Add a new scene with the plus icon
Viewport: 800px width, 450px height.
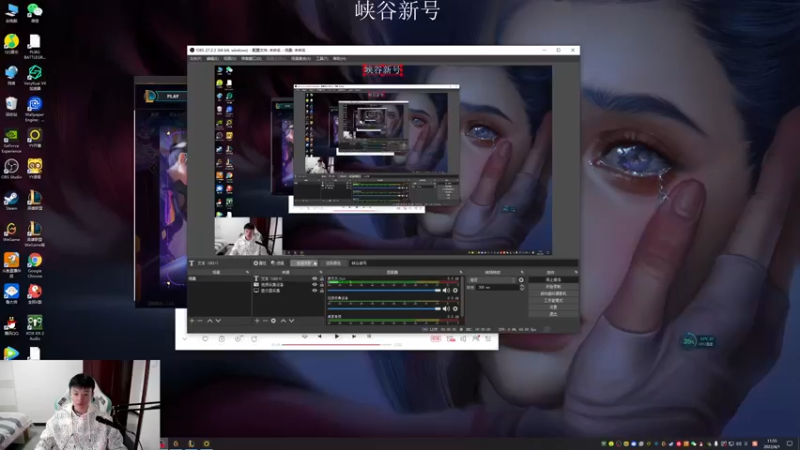pos(192,321)
